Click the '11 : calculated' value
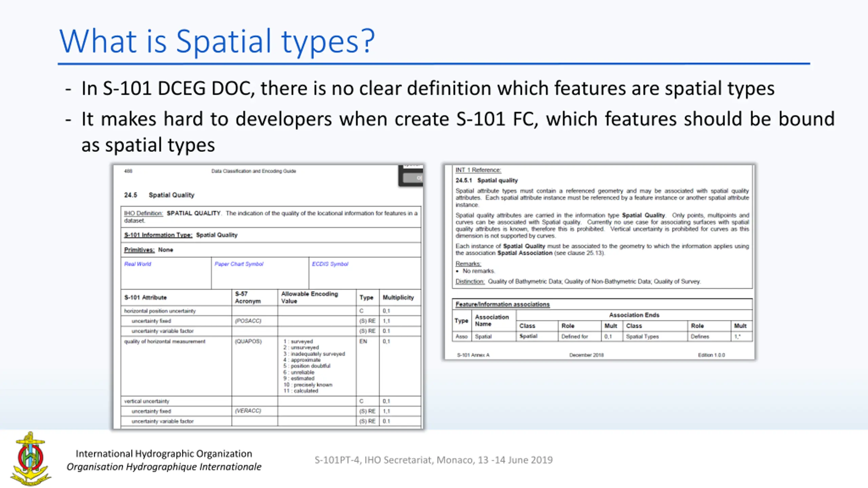The image size is (868, 488). click(301, 391)
